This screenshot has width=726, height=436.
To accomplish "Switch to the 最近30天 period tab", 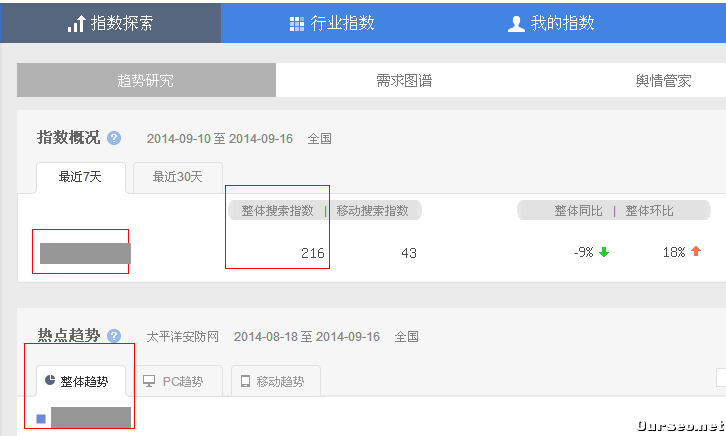I will 178,177.
